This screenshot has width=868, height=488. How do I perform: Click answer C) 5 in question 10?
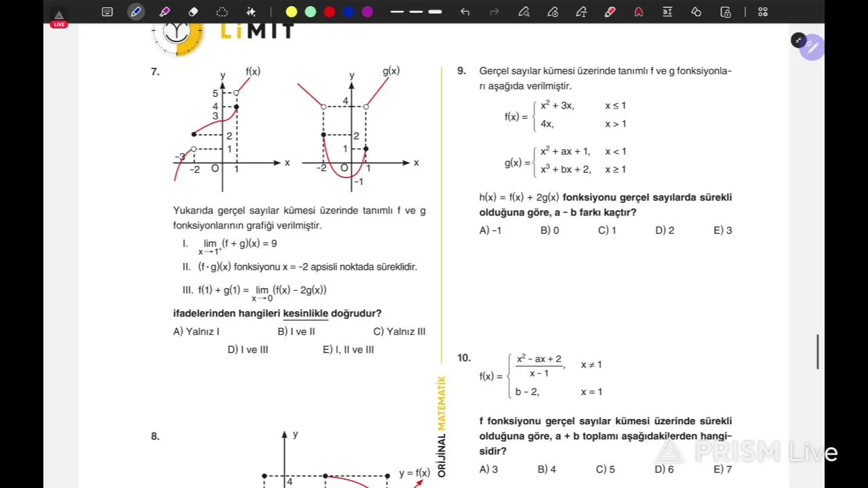606,469
